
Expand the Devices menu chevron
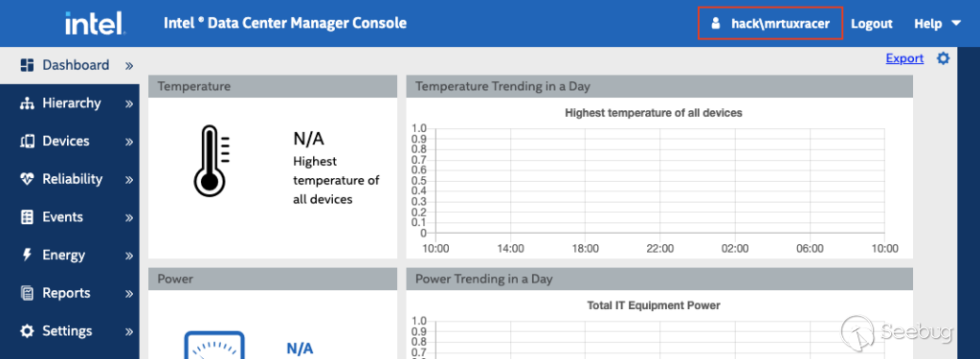(x=129, y=142)
